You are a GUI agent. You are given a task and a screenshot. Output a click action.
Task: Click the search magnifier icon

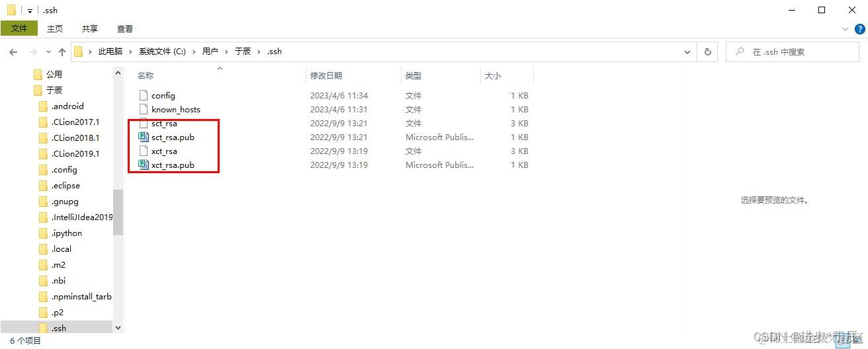tap(740, 52)
